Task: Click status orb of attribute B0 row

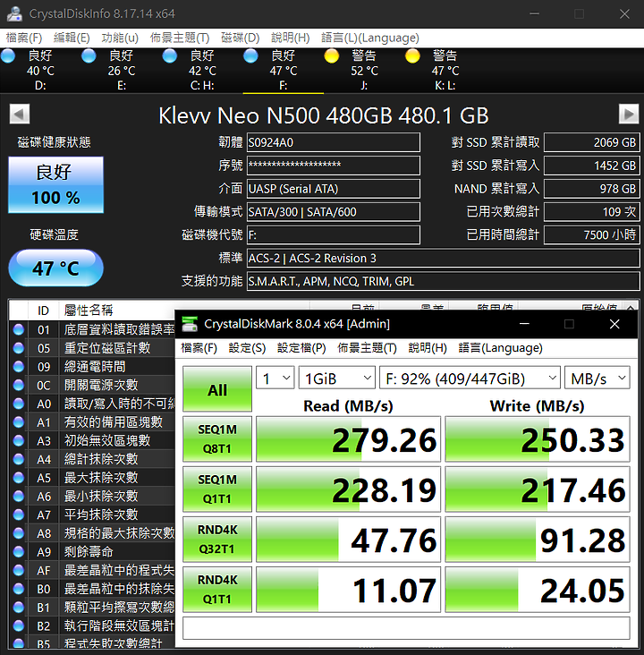Action: (x=19, y=589)
